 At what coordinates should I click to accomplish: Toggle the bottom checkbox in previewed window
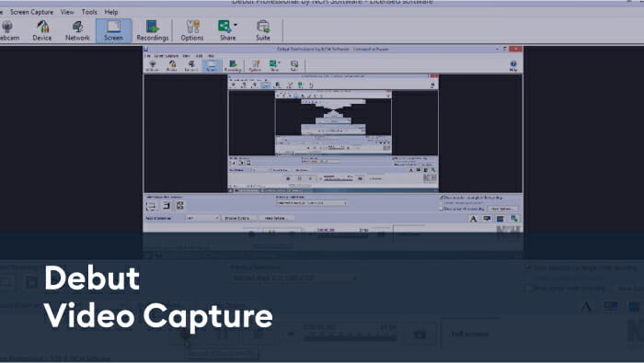[x=442, y=209]
